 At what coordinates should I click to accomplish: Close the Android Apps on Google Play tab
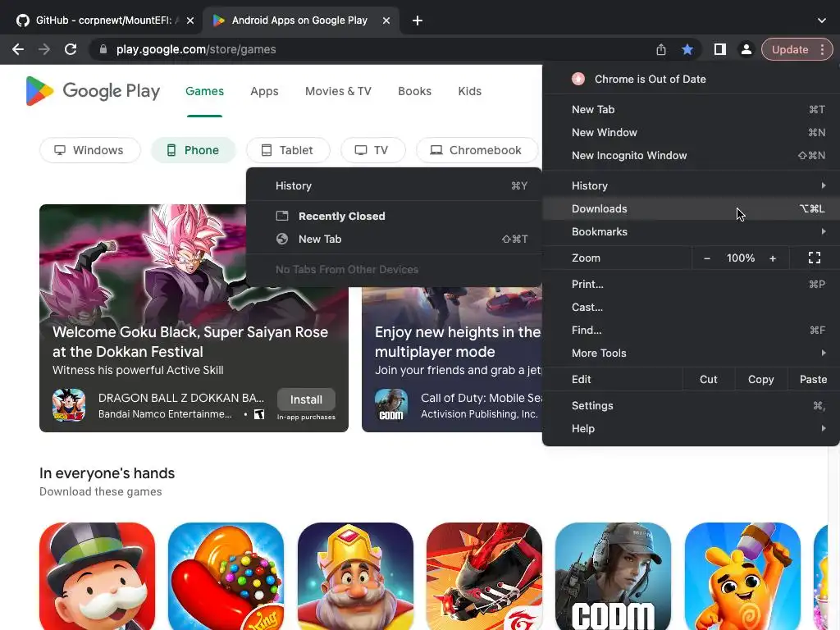[386, 21]
